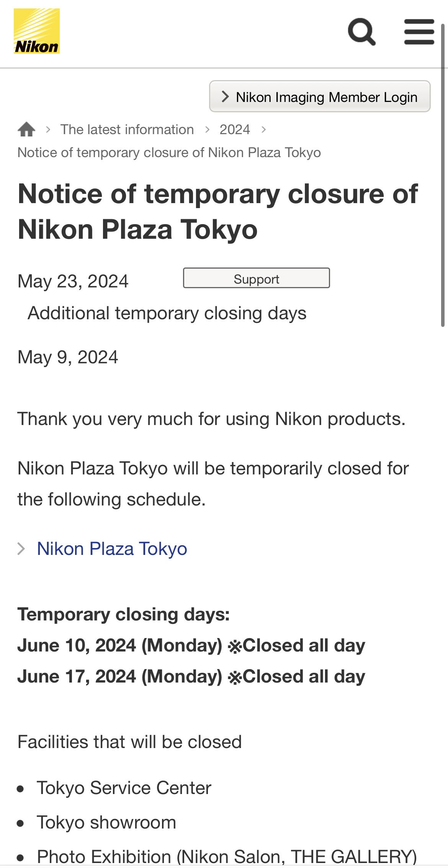This screenshot has height=868, width=448.
Task: Open 'The latest information' breadcrumb
Action: coord(127,130)
